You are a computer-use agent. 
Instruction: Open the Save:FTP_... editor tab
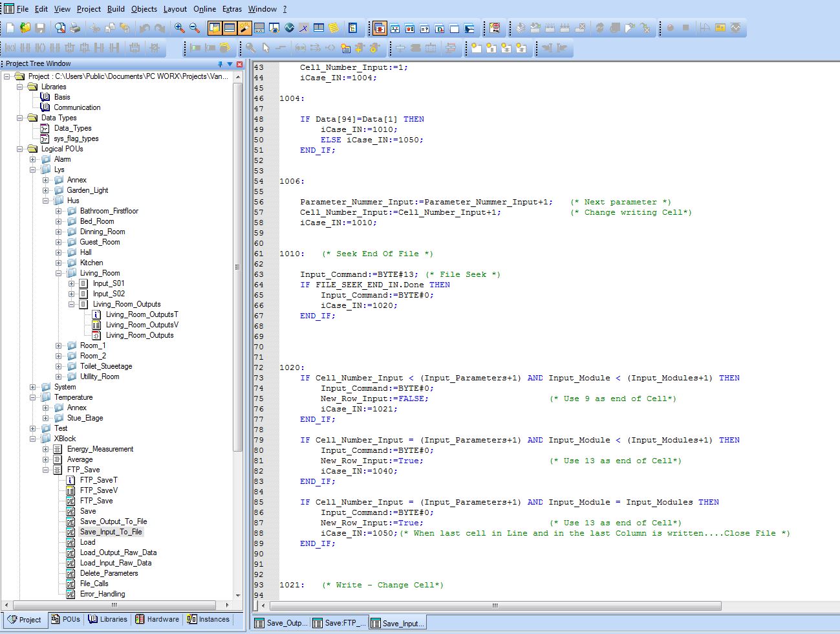[x=339, y=623]
